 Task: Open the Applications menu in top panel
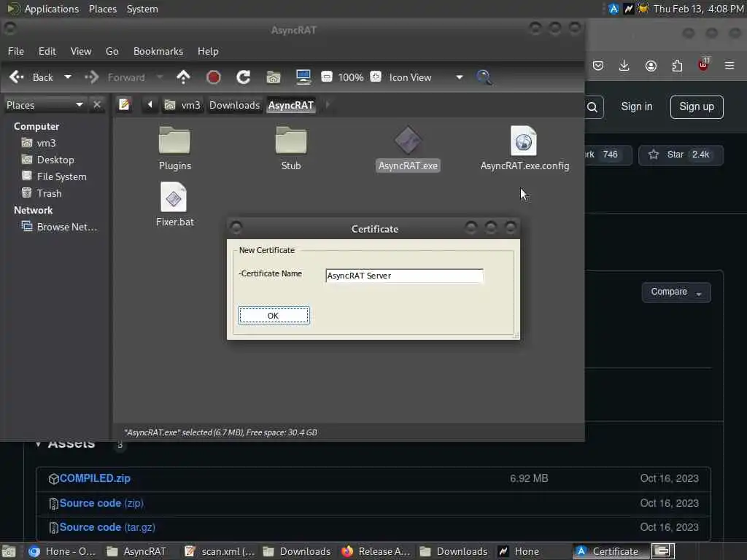43,9
